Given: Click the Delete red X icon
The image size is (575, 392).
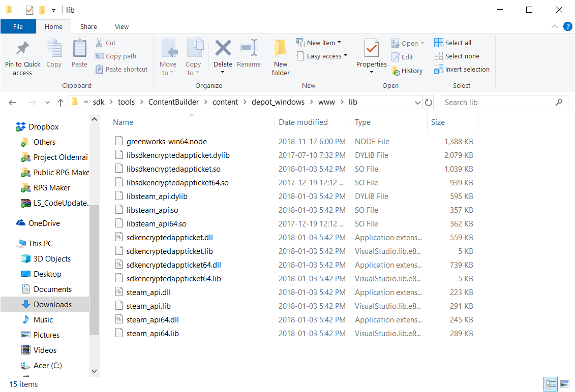Looking at the screenshot, I should 223,48.
